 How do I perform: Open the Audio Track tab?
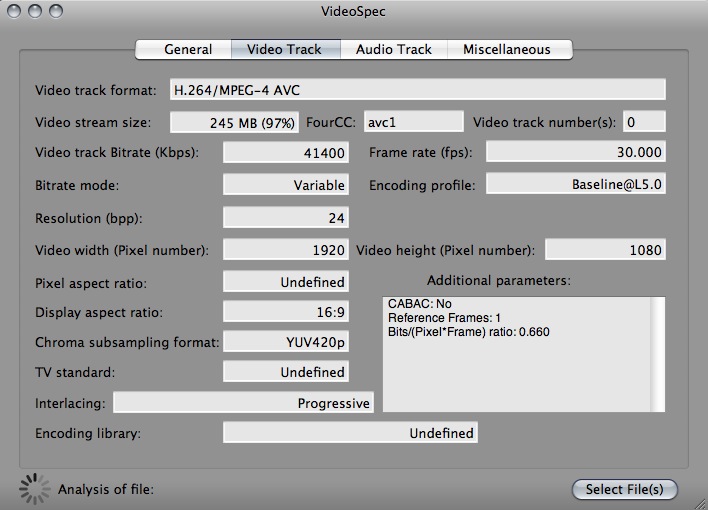(x=394, y=49)
